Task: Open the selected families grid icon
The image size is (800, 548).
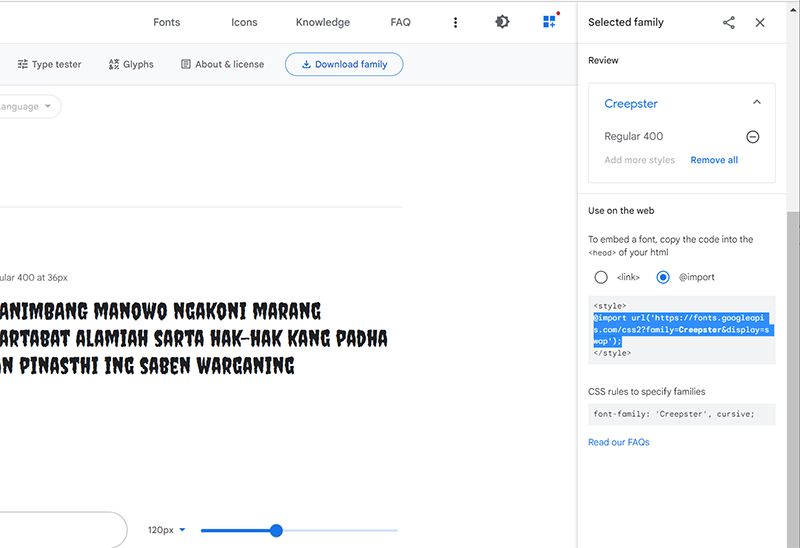Action: [549, 22]
